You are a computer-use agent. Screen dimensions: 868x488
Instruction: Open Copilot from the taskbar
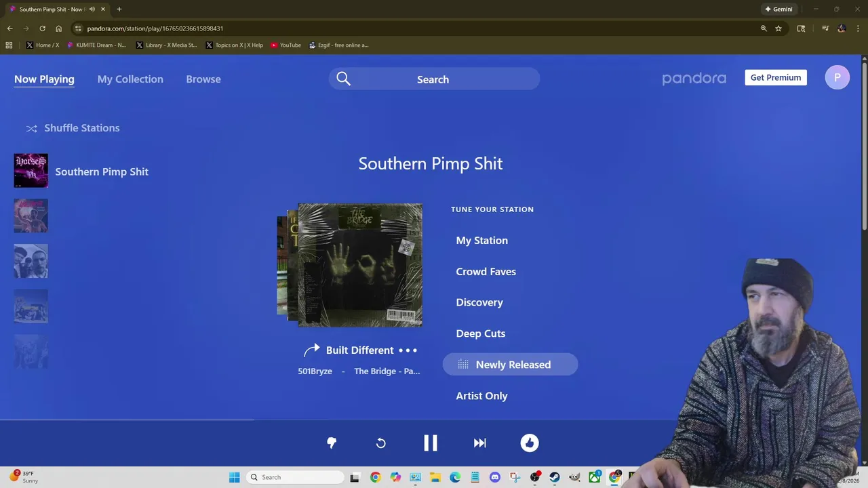395,477
